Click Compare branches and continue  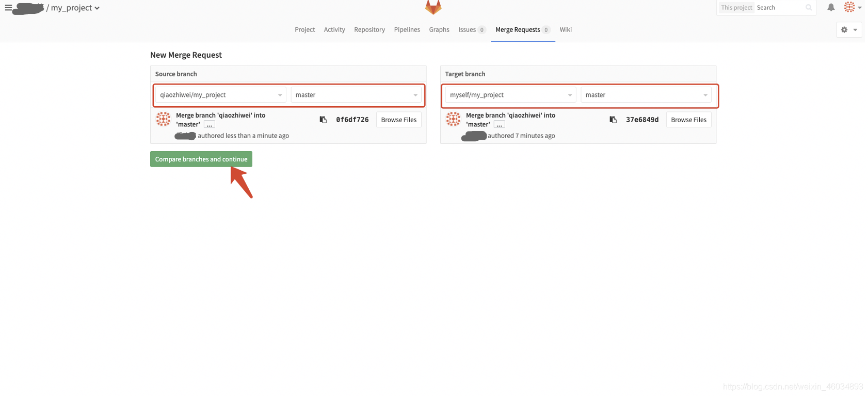point(201,159)
